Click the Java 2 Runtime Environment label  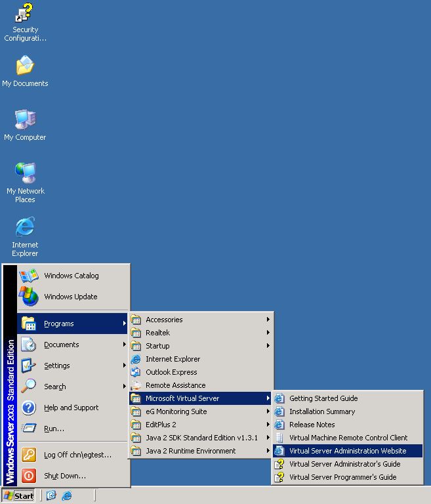(191, 451)
